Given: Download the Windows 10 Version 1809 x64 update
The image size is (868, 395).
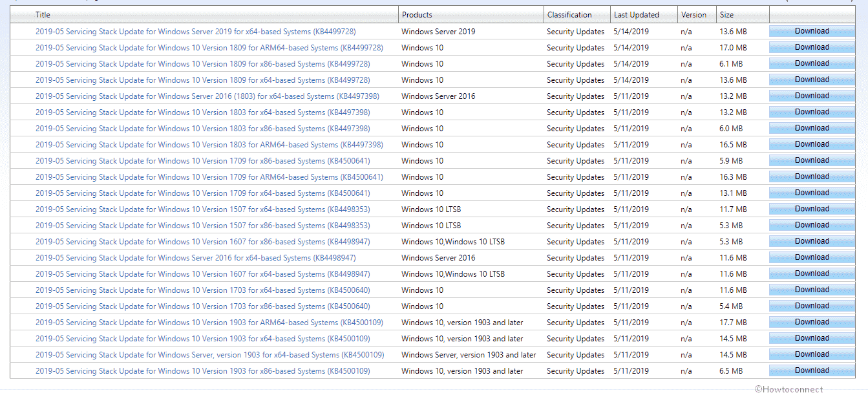Looking at the screenshot, I should (812, 80).
